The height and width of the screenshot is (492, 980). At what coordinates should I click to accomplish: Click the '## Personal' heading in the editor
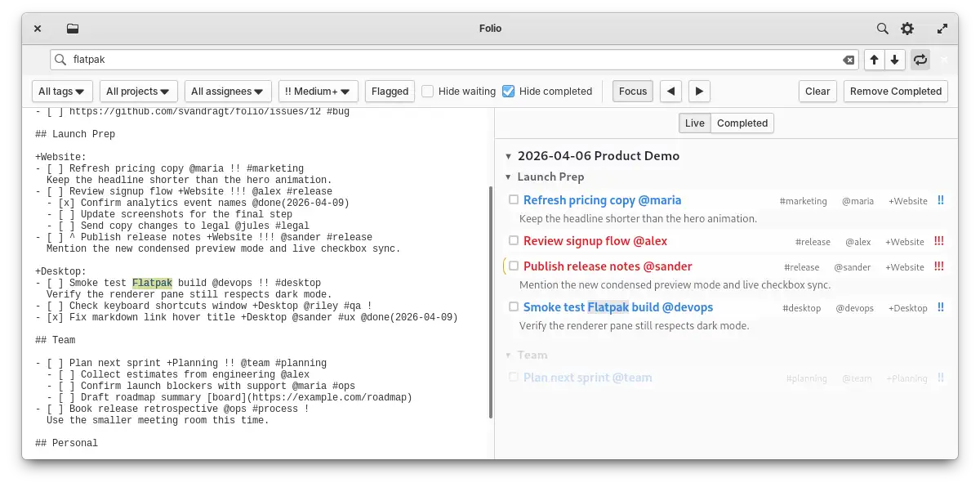point(66,443)
